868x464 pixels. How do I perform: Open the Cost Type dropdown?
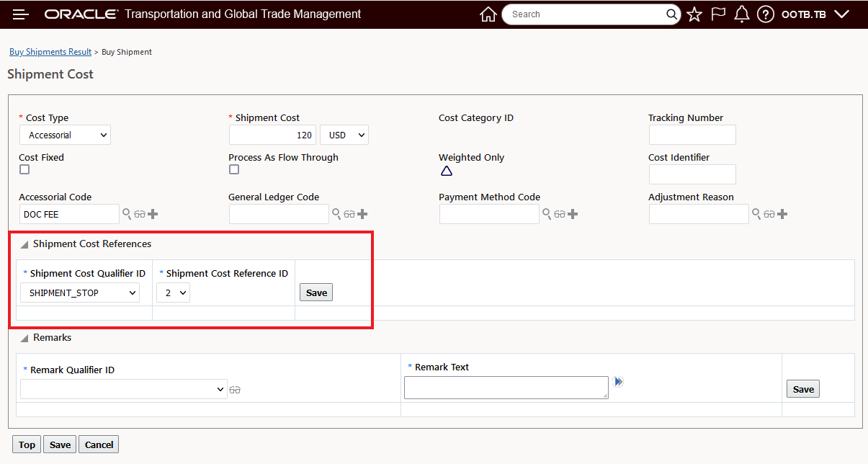pyautogui.click(x=65, y=135)
